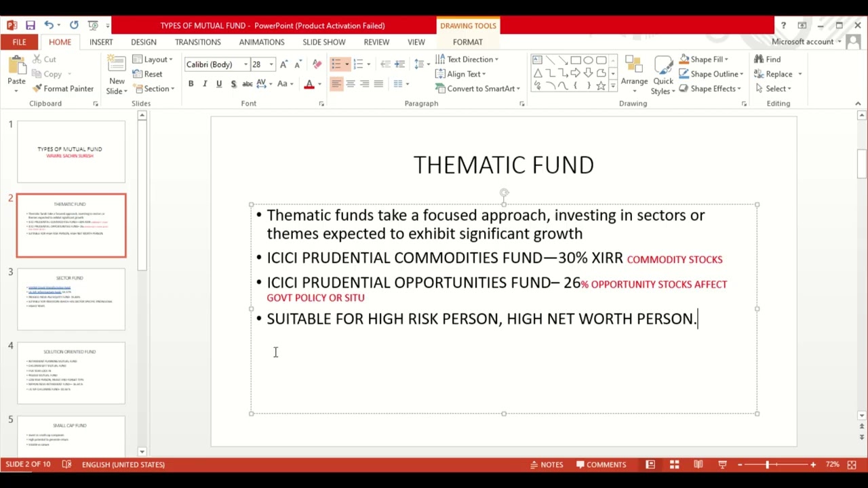Toggle bold formatting
The image size is (868, 488).
point(191,84)
